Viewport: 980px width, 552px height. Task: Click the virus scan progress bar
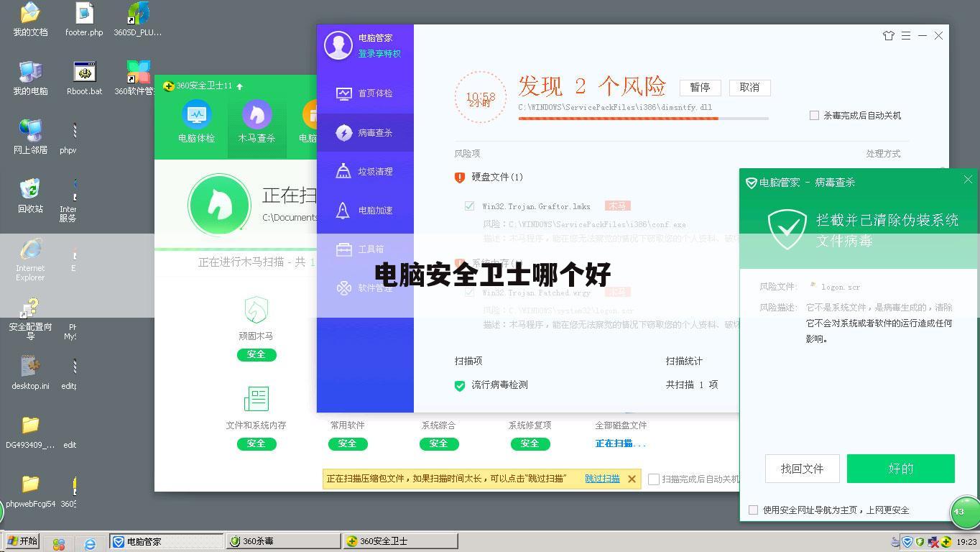point(643,119)
